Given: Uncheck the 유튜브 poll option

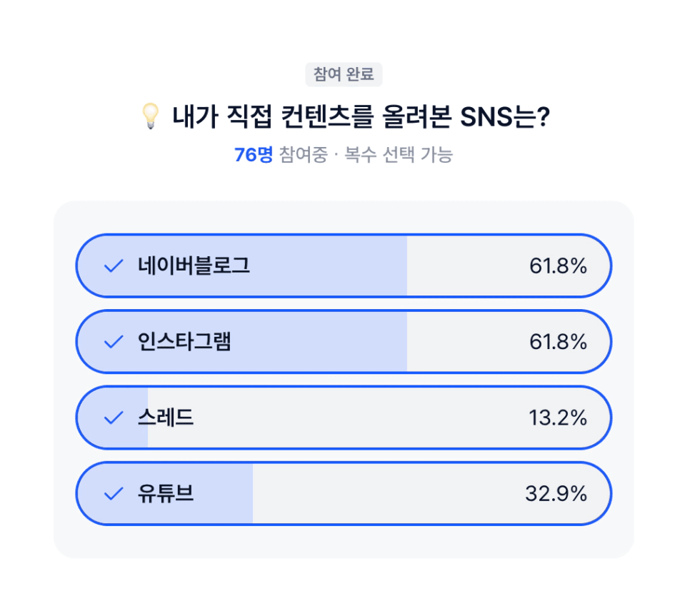Looking at the screenshot, I should tap(344, 493).
